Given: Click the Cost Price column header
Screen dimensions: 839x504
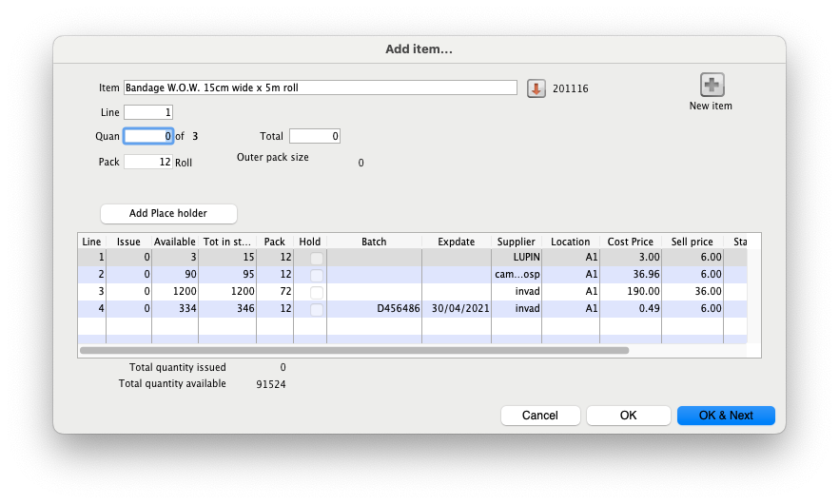Looking at the screenshot, I should tap(630, 242).
